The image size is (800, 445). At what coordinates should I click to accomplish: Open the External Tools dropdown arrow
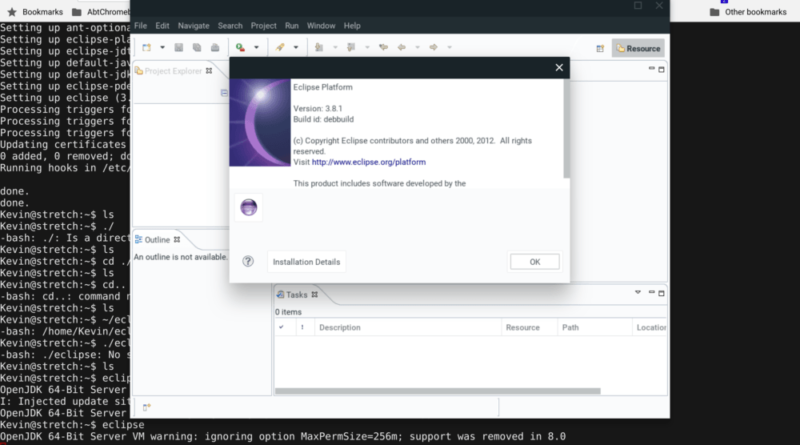(257, 47)
